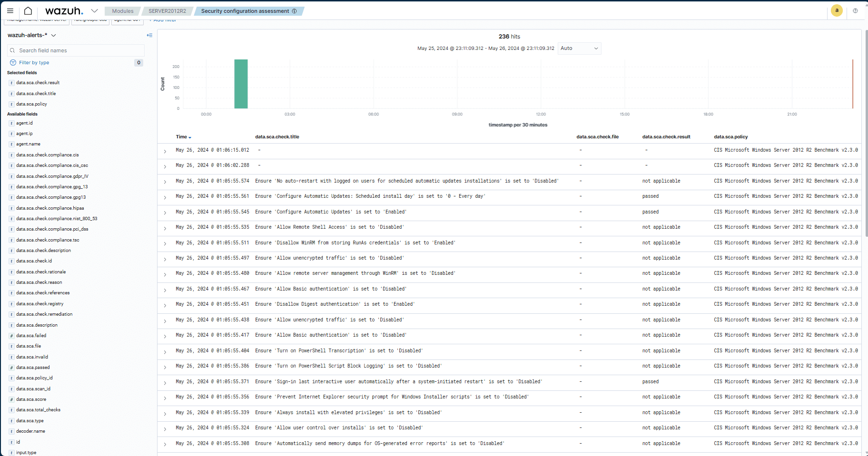
Task: Open the wazuh-alerts-* index pattern dropdown
Action: (53, 35)
